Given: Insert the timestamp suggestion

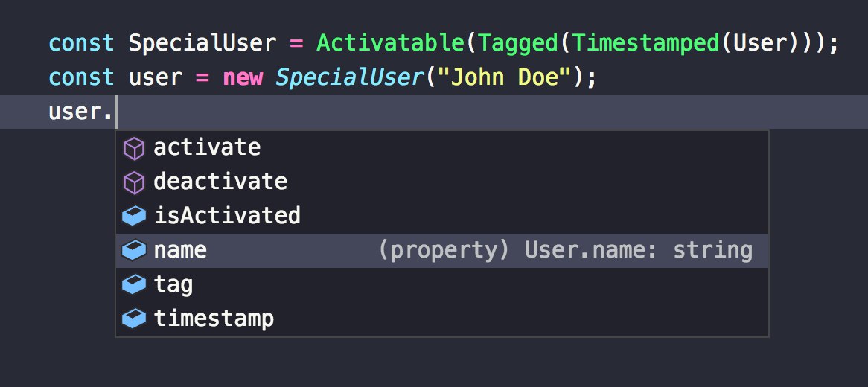Looking at the screenshot, I should tap(214, 319).
